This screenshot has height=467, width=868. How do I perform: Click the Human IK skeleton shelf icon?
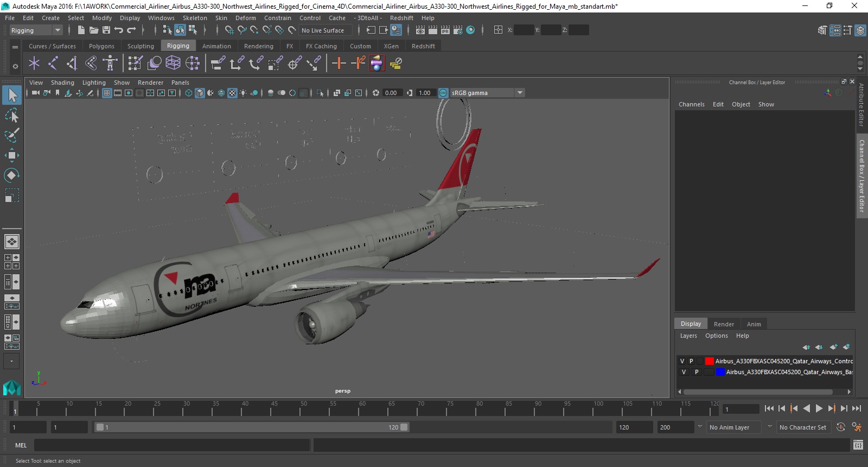click(x=110, y=64)
